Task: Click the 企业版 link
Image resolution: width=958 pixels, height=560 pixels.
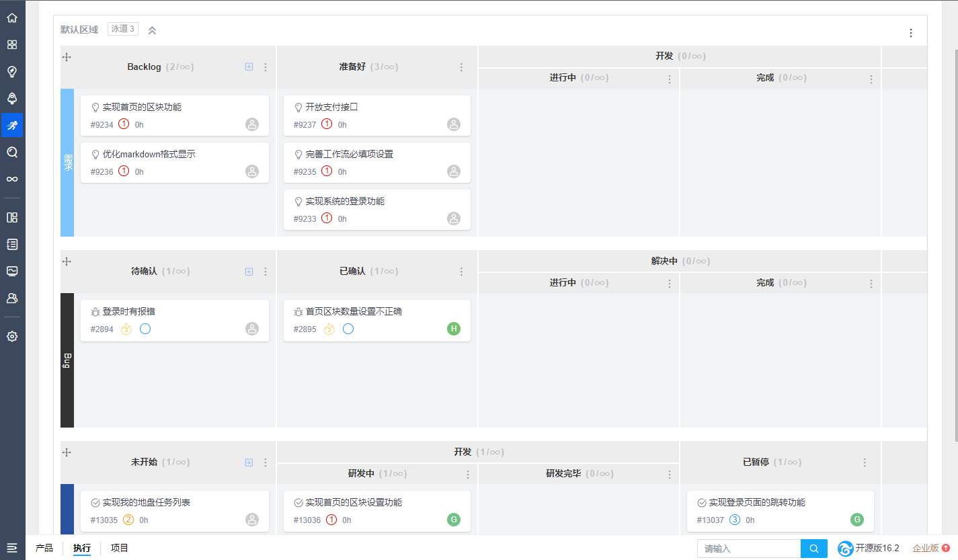Action: pyautogui.click(x=926, y=548)
